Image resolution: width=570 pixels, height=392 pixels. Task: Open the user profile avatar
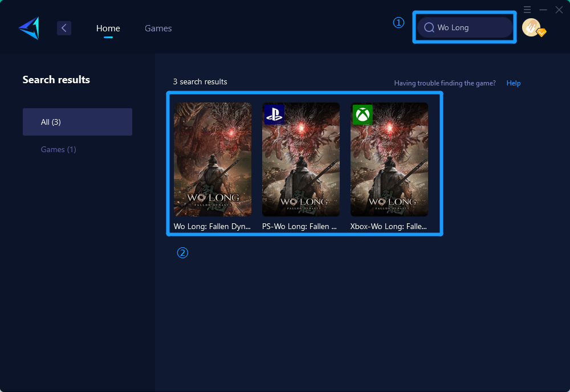pyautogui.click(x=532, y=27)
